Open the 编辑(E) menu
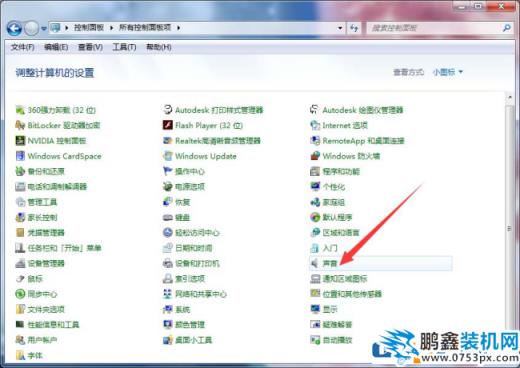Screen dimensions: 520x368 (x=56, y=47)
